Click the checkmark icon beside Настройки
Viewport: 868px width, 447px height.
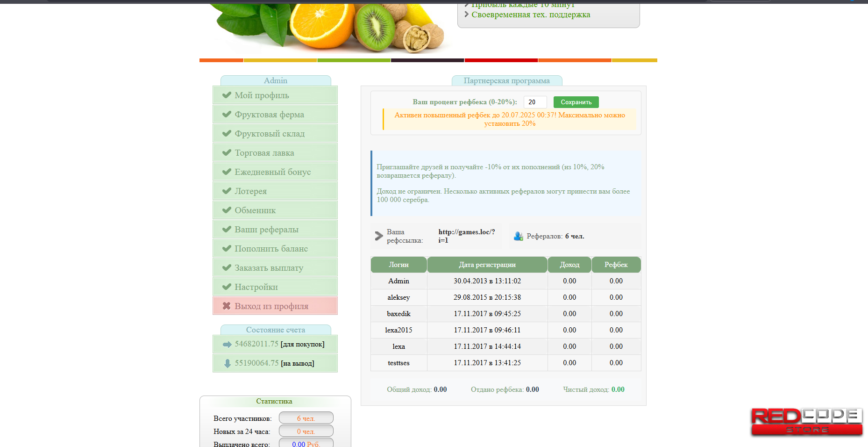coord(227,287)
